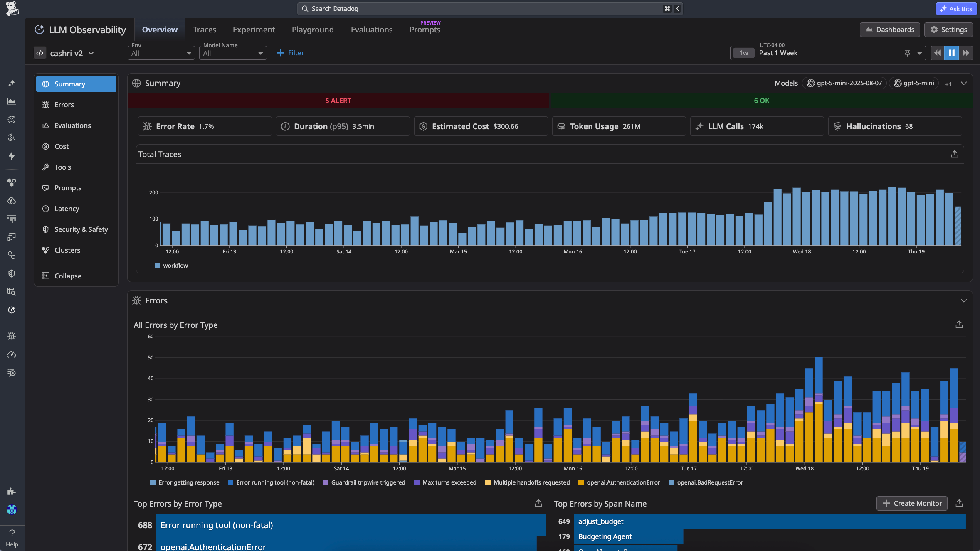Click the metrics chart icon in the left rail
980x551 pixels.
pyautogui.click(x=12, y=101)
